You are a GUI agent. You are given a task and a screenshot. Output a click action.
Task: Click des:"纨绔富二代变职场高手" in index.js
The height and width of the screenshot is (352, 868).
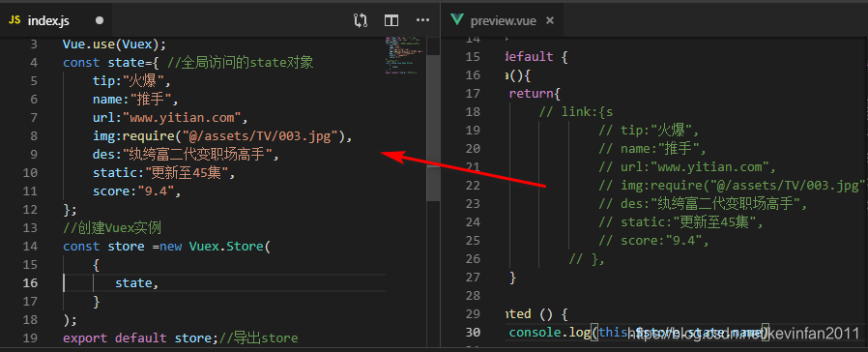pyautogui.click(x=186, y=155)
